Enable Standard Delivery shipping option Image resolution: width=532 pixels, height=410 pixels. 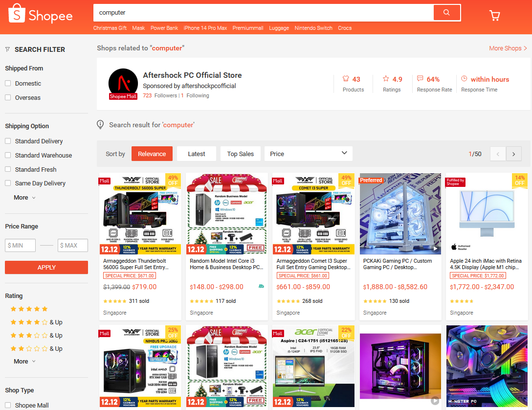8,141
